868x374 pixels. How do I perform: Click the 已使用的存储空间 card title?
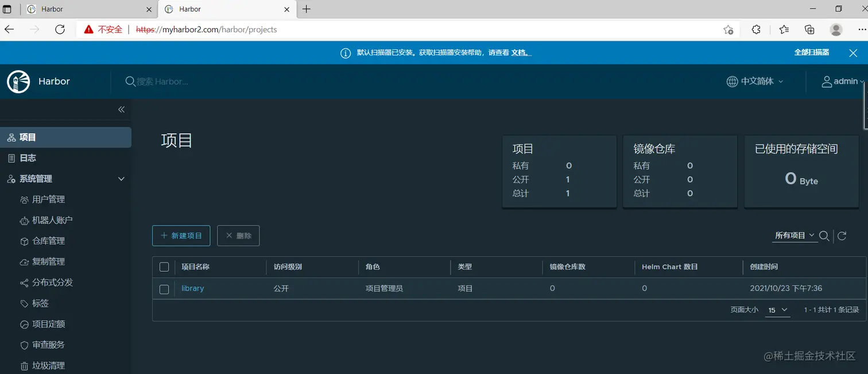pos(796,149)
